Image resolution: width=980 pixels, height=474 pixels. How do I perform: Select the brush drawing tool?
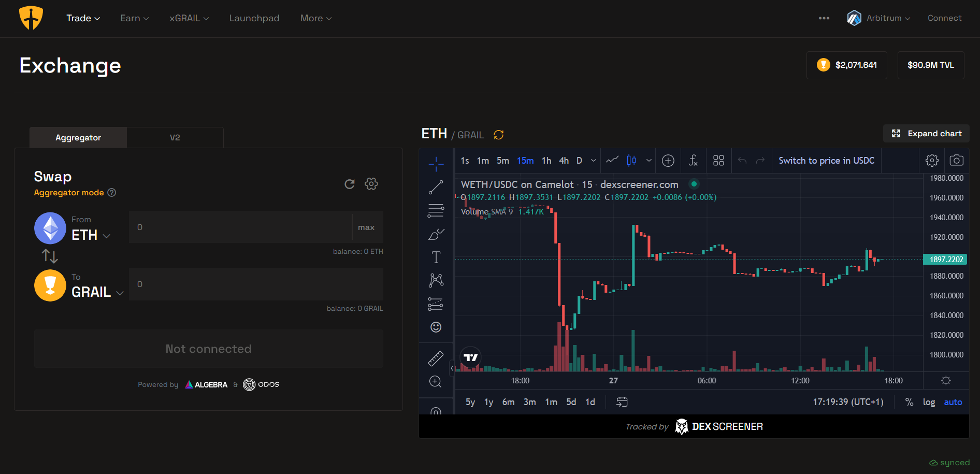[x=436, y=234]
